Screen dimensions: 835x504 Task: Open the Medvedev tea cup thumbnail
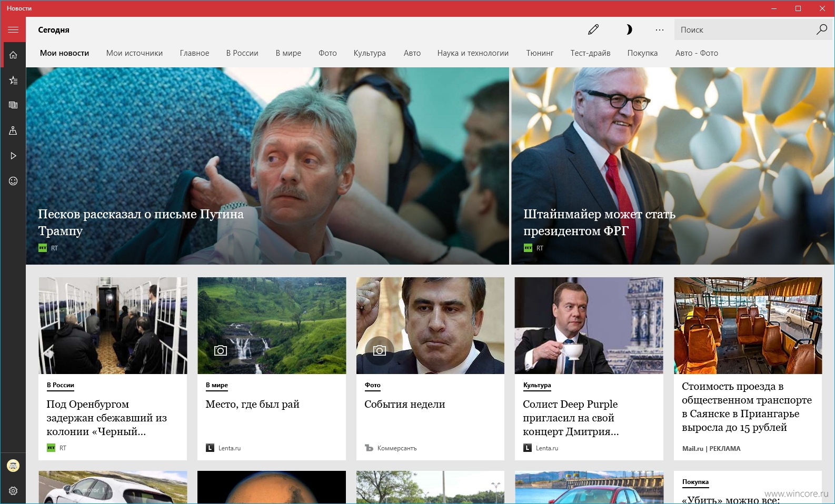pos(589,326)
